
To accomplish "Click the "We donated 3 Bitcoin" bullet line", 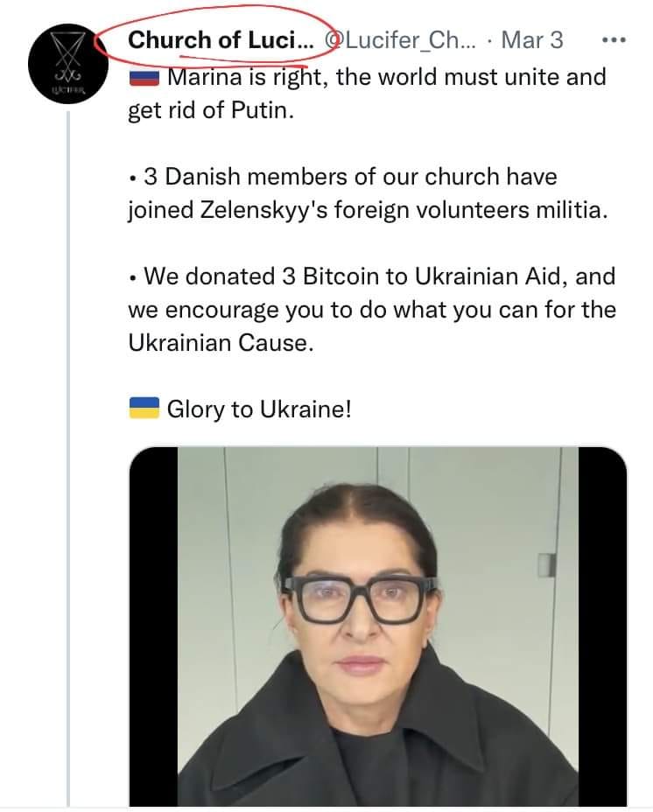I will [376, 276].
